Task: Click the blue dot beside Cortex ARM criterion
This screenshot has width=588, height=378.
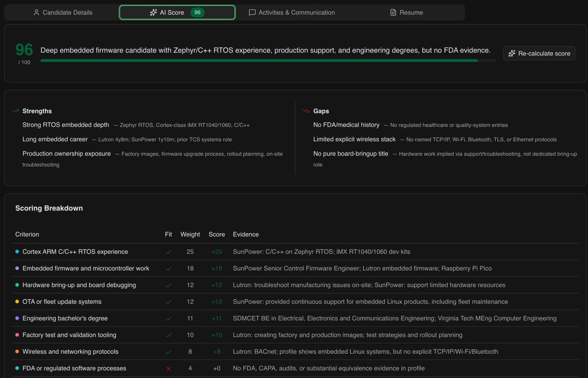Action: pyautogui.click(x=17, y=252)
